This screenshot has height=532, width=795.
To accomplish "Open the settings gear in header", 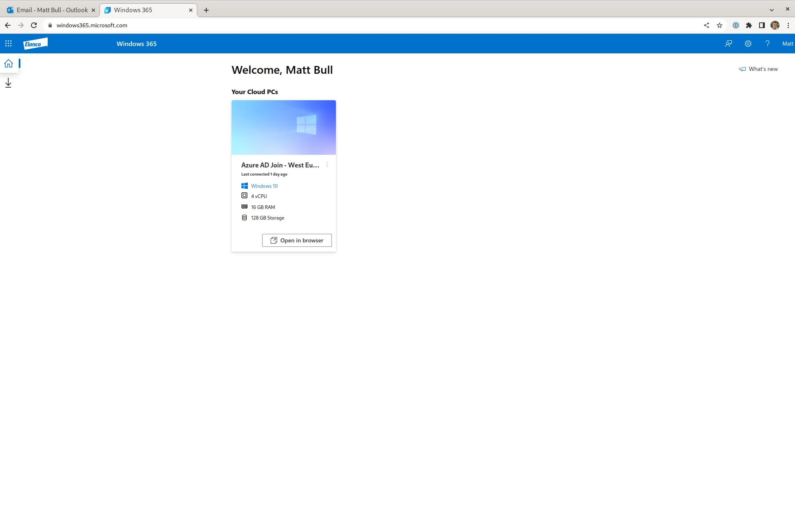I will point(748,44).
